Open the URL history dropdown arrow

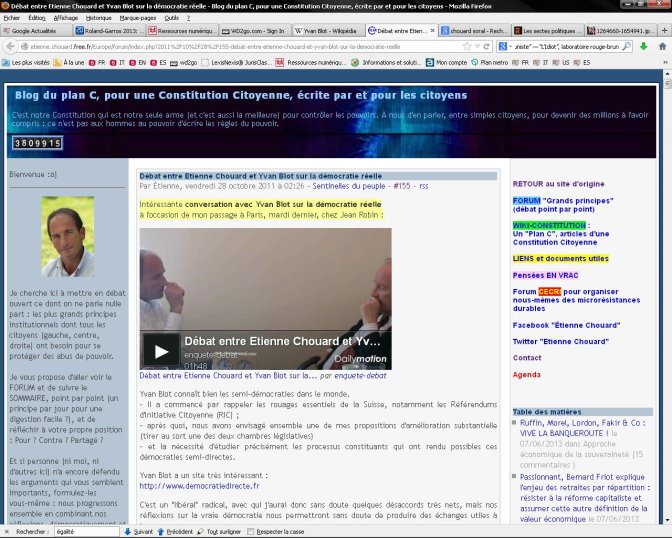coord(477,46)
